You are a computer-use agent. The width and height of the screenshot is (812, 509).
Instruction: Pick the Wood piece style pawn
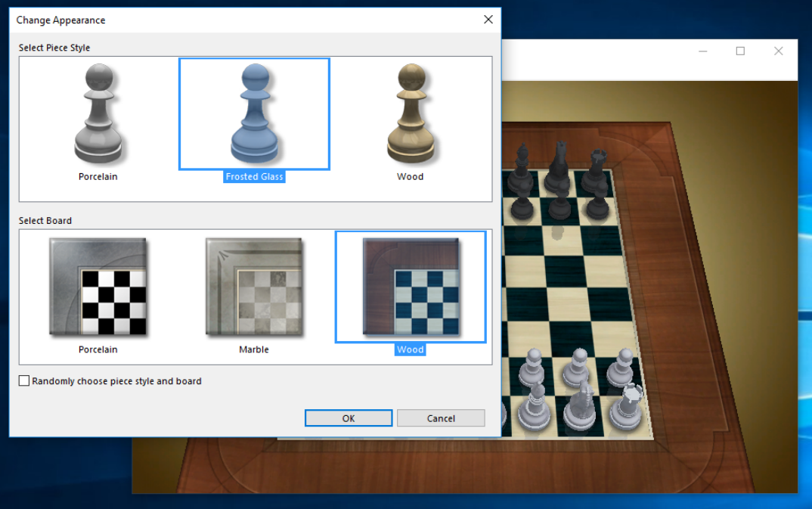pos(411,113)
